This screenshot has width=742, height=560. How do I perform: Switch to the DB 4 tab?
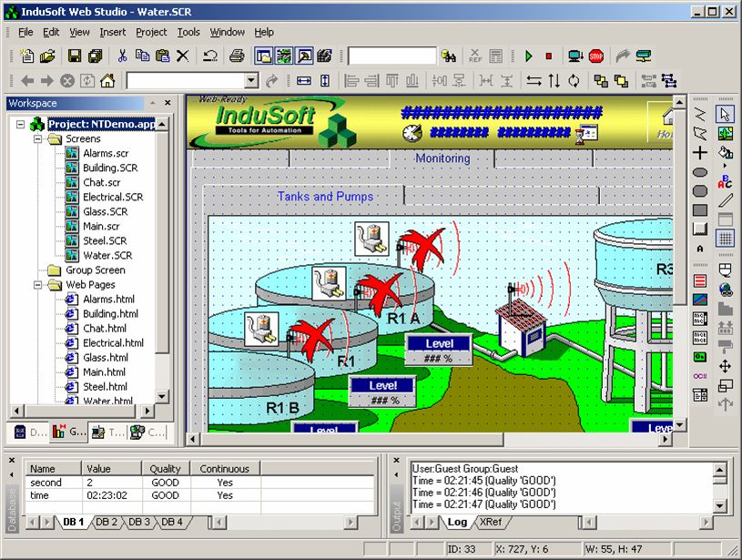[172, 522]
